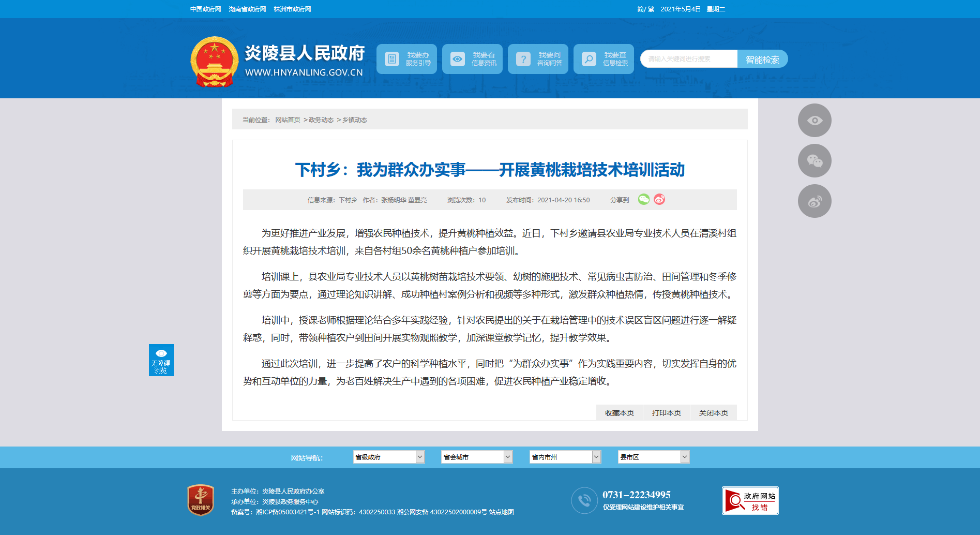Click the keyword search input field

(x=689, y=59)
